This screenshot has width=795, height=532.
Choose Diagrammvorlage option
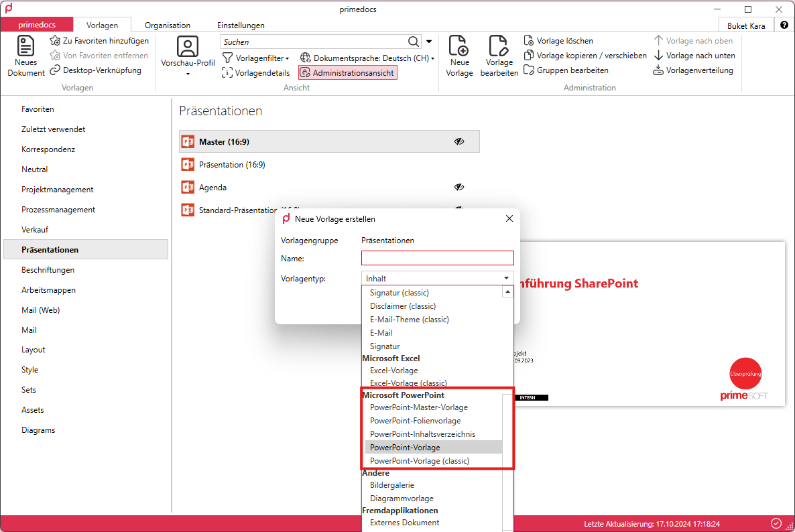tap(402, 498)
